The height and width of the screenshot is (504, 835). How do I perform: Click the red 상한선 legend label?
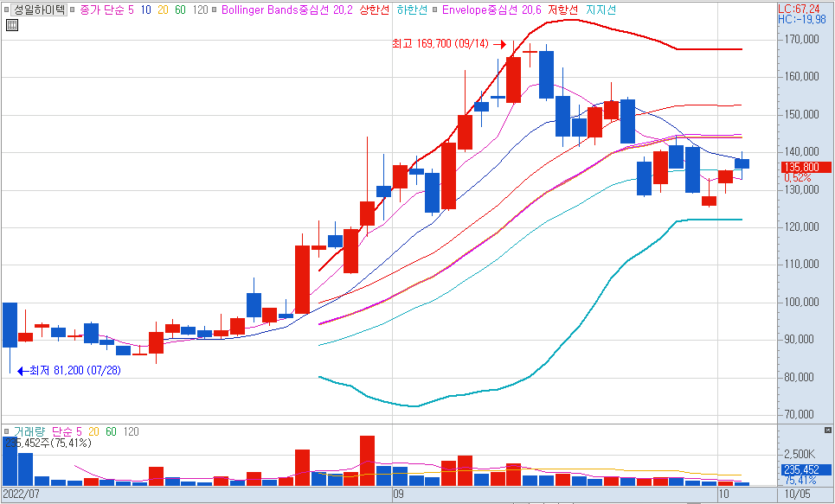(375, 10)
